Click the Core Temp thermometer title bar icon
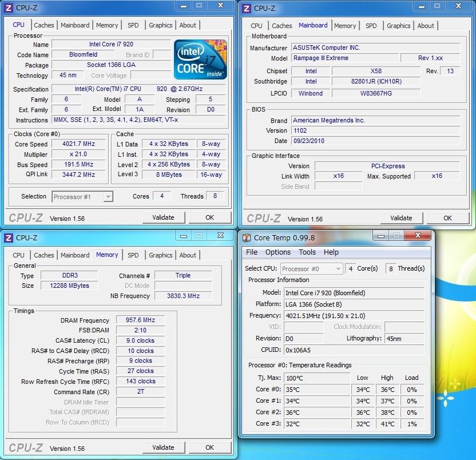 point(247,238)
